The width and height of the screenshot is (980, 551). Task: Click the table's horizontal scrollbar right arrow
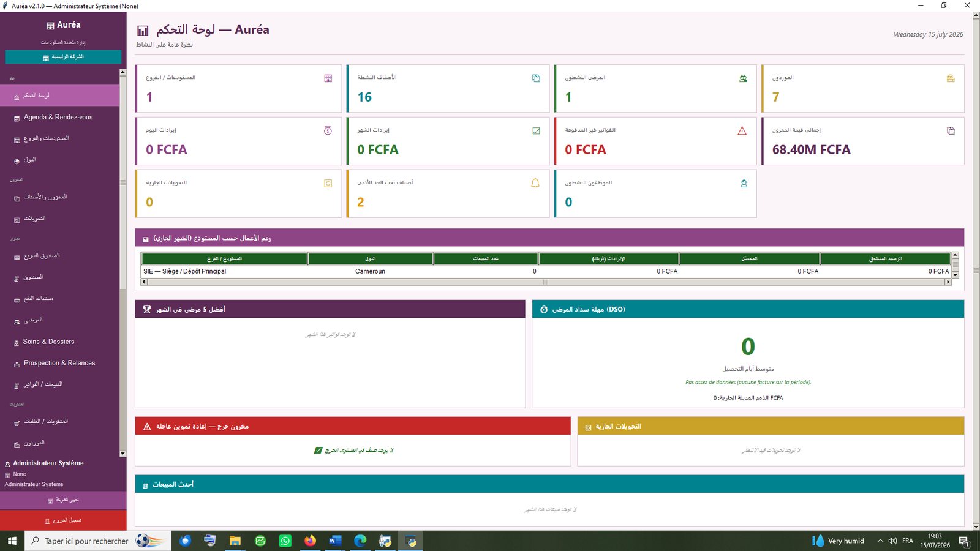tap(948, 282)
